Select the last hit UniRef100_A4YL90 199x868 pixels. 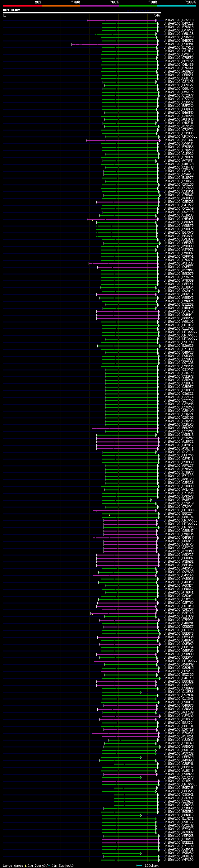tap(178, 860)
